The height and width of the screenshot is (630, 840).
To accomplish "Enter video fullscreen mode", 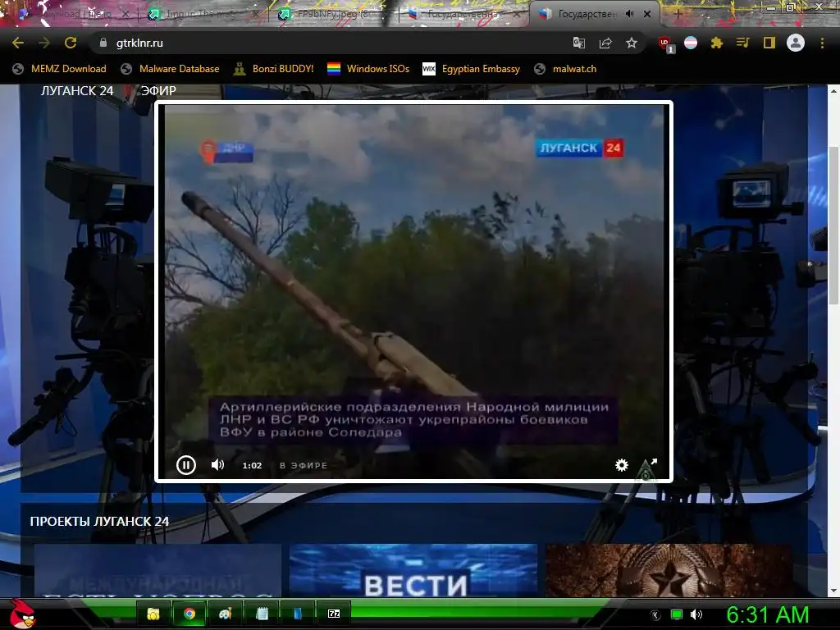I will click(654, 462).
